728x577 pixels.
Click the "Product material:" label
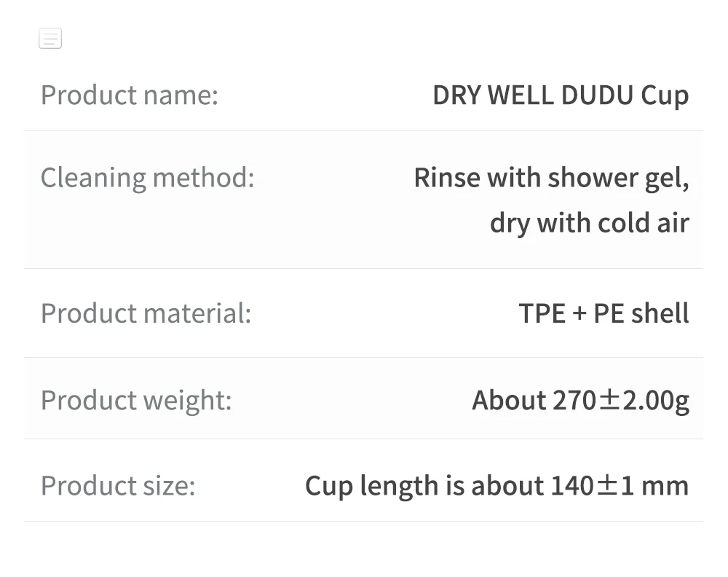point(146,313)
